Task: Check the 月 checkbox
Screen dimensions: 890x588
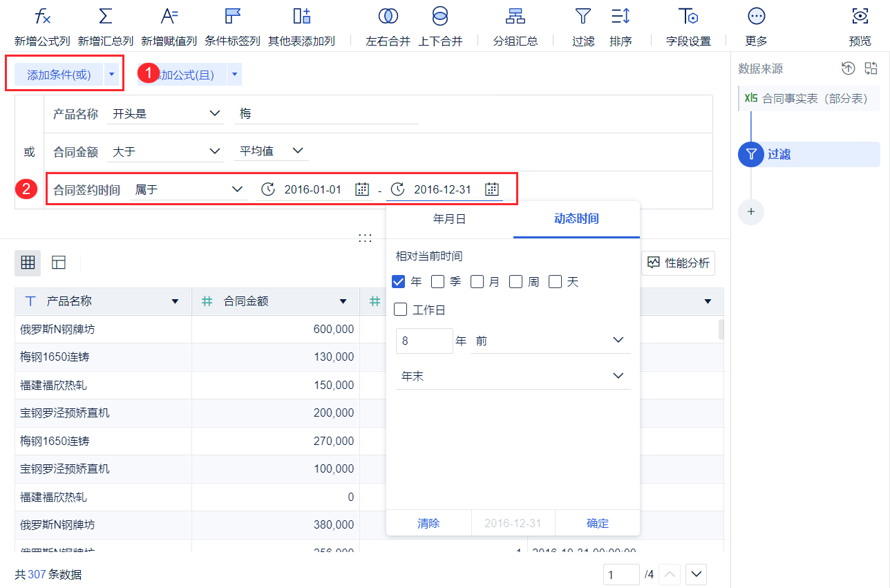Action: pos(477,282)
